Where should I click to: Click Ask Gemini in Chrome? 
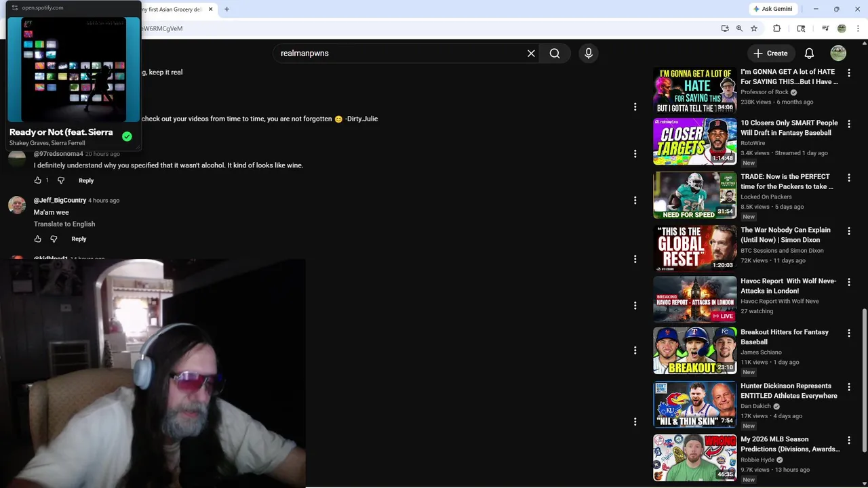tap(772, 9)
